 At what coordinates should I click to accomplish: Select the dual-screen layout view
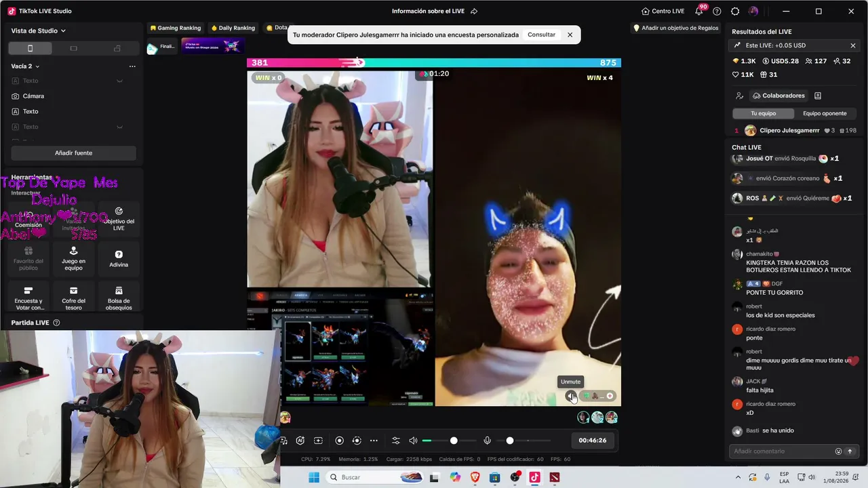(117, 48)
